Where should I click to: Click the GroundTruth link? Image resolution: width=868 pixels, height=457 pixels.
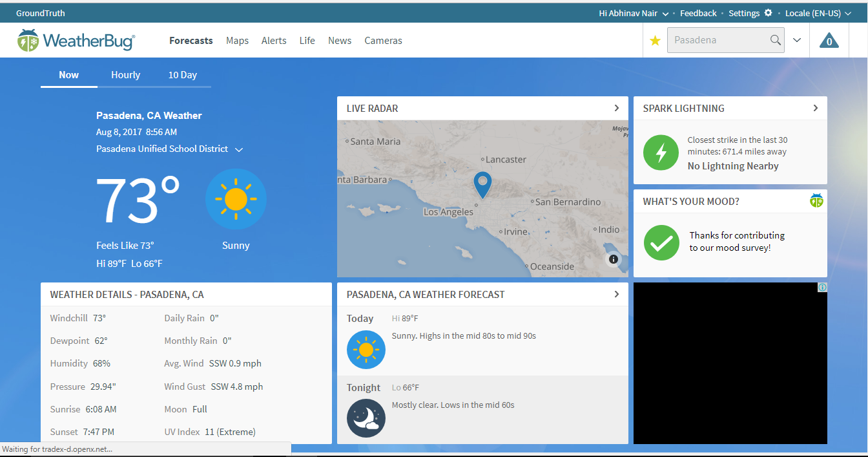tap(41, 13)
